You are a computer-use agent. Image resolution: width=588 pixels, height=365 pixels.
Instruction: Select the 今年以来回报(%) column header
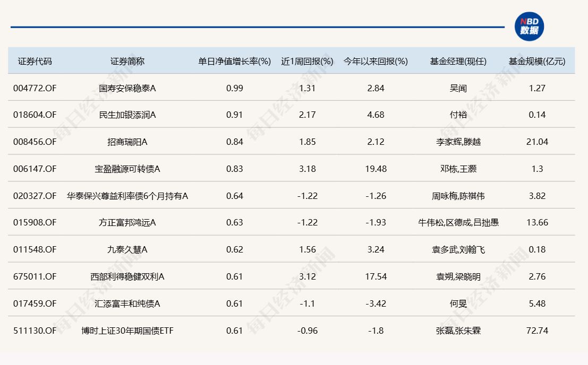click(376, 61)
